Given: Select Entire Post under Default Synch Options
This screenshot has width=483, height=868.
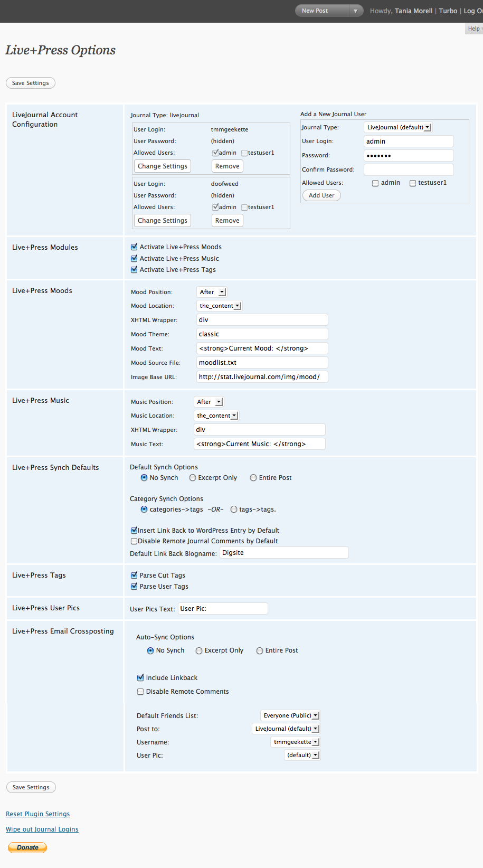Looking at the screenshot, I should (253, 478).
